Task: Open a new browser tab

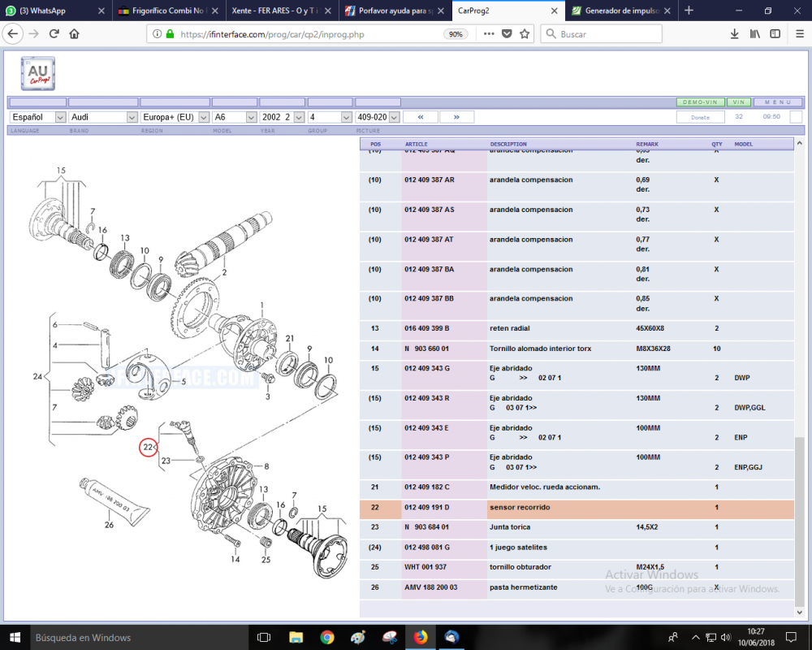Action: (x=689, y=11)
